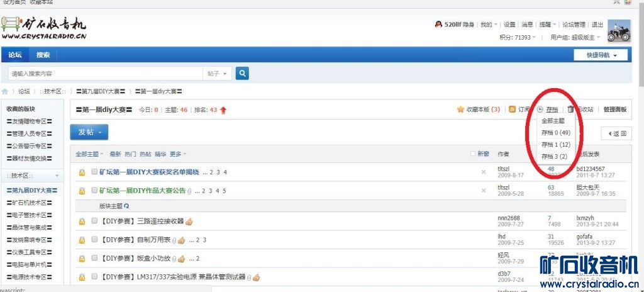Click the user avatar picture
Viewport: 644px width, 292px height.
coord(619,31)
